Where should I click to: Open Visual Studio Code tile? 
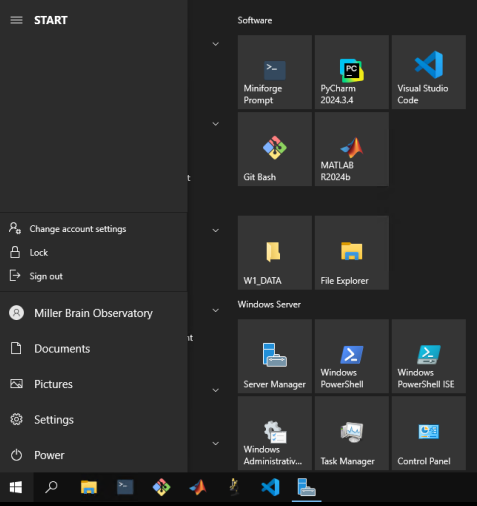[429, 72]
